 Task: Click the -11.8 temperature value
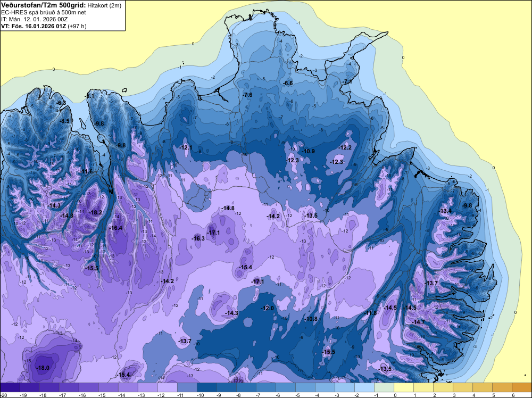370,313
